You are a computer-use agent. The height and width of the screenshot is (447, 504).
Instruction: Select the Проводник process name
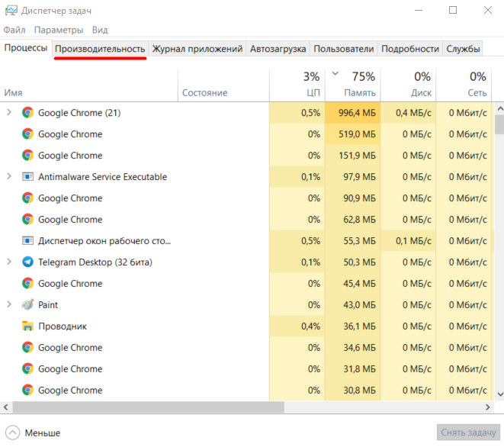point(63,326)
